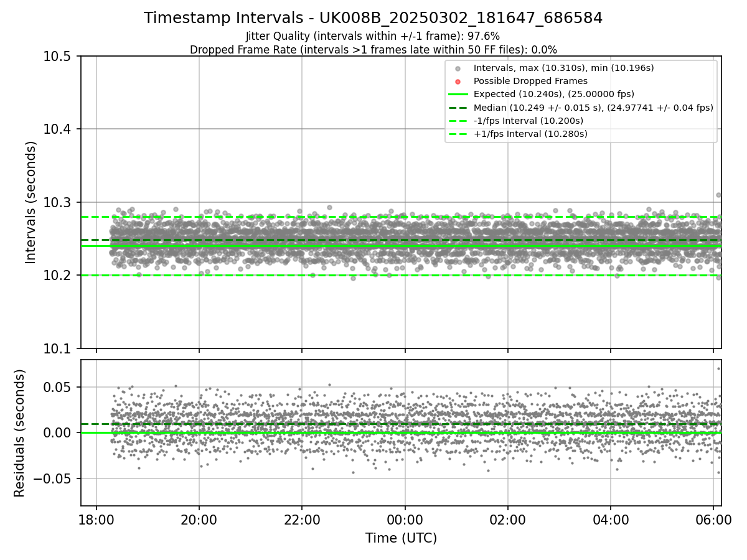
Task: Click legend entry "Expected (10.240s), (25.00000 fps)"
Action: click(554, 94)
